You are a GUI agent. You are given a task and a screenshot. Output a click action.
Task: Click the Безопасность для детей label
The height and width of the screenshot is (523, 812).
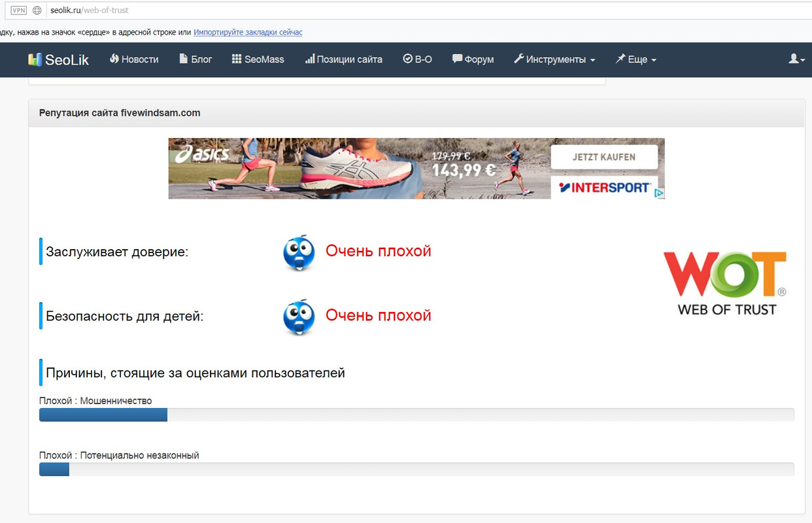coord(125,316)
